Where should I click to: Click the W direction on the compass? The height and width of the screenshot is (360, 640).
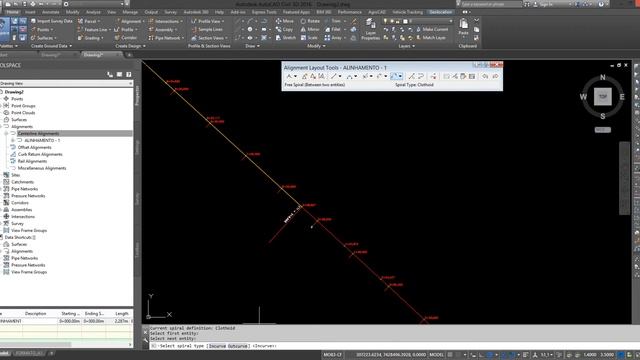click(x=582, y=97)
